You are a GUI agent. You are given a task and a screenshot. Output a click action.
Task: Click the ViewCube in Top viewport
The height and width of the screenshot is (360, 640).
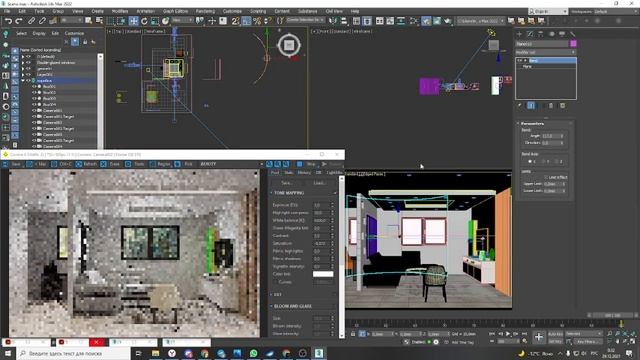coord(289,45)
